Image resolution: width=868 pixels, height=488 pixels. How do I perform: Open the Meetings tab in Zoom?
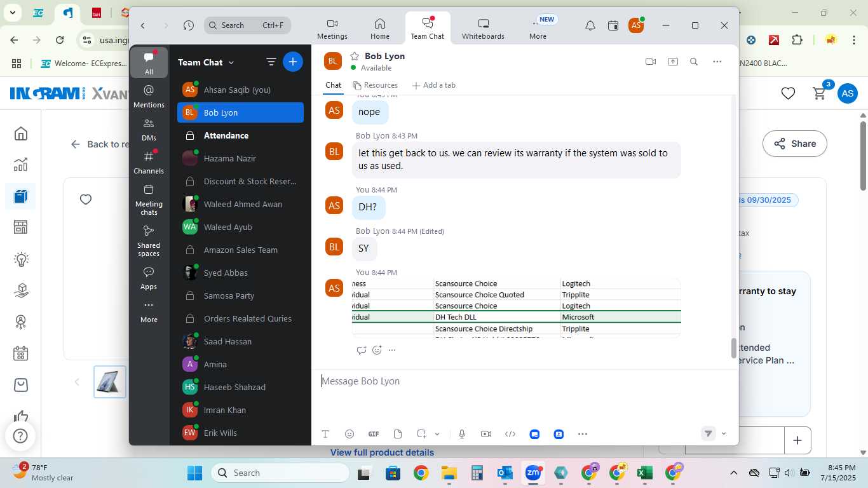point(332,29)
